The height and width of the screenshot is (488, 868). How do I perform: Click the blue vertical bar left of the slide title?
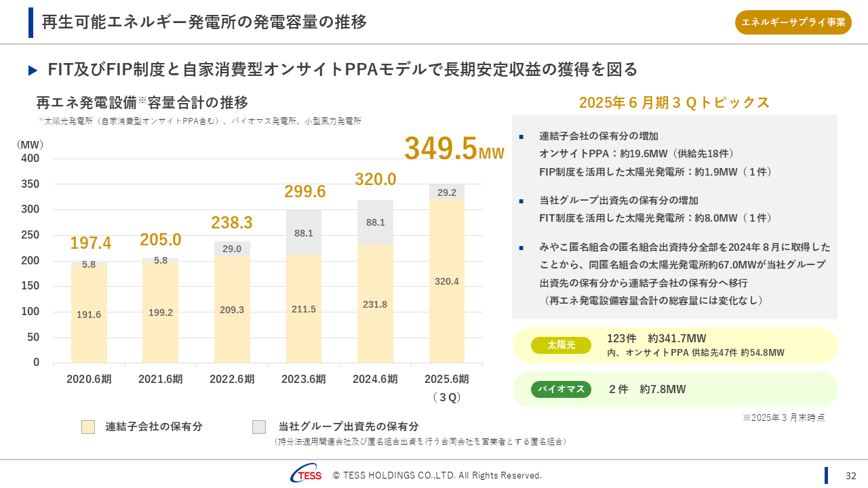[x=31, y=22]
